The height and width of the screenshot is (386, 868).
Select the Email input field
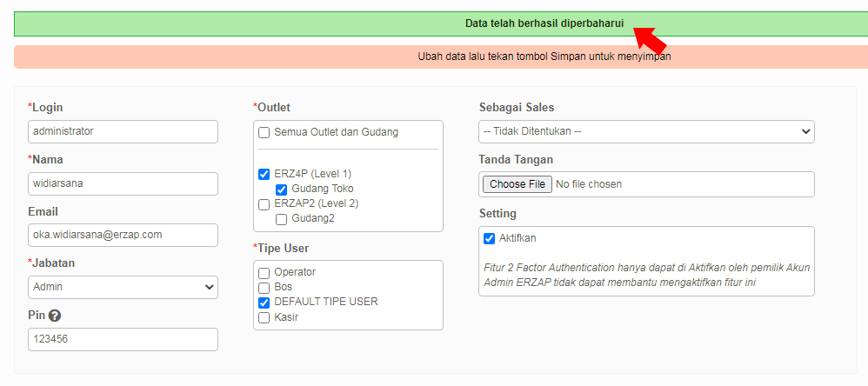[x=123, y=235]
